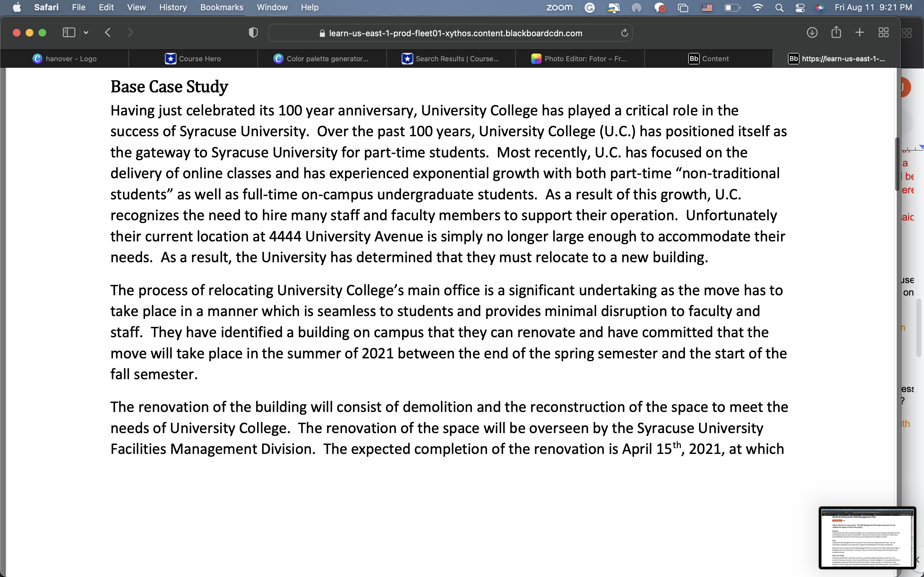Image resolution: width=924 pixels, height=577 pixels.
Task: Open a new tab with plus
Action: 860,32
